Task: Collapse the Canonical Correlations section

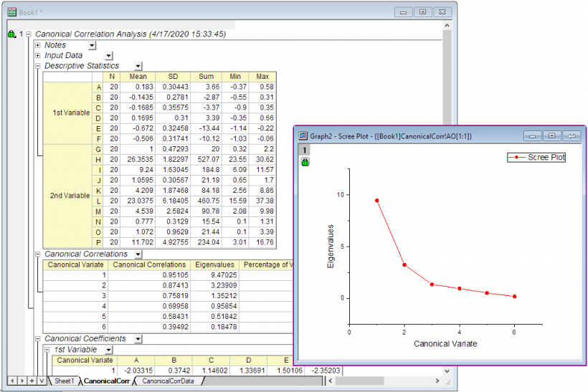Action: pyautogui.click(x=37, y=254)
